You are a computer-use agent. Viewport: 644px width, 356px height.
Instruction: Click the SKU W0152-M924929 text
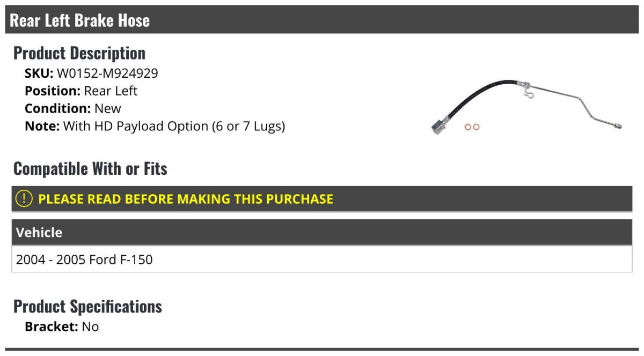pyautogui.click(x=91, y=73)
